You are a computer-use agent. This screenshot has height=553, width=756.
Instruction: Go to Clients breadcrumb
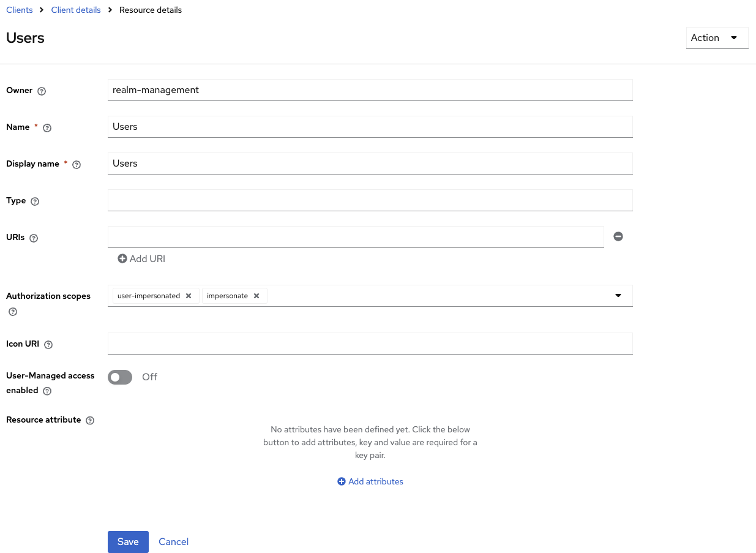[20, 10]
